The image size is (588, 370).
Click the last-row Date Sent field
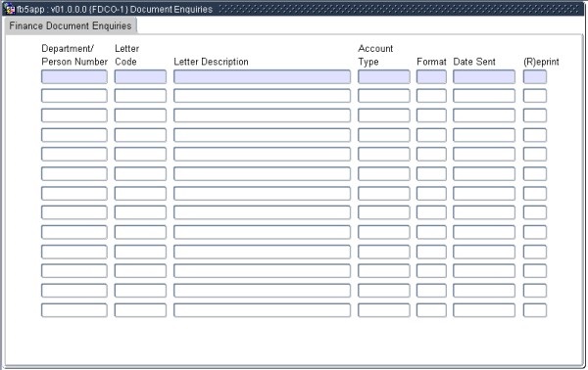click(x=484, y=310)
